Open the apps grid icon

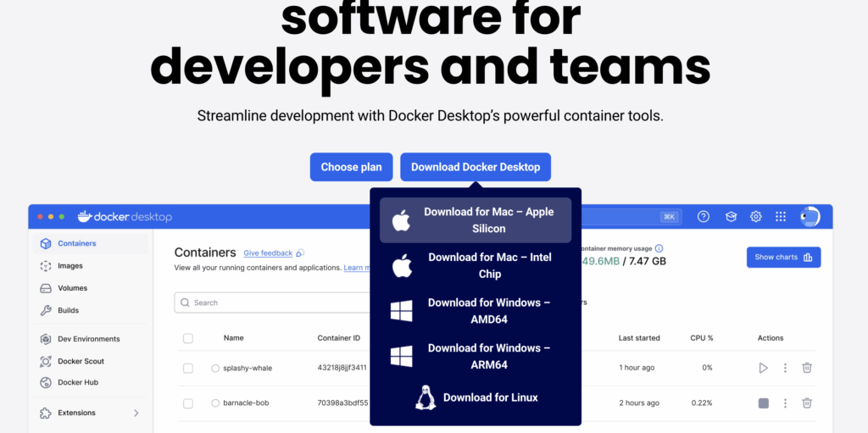point(781,217)
